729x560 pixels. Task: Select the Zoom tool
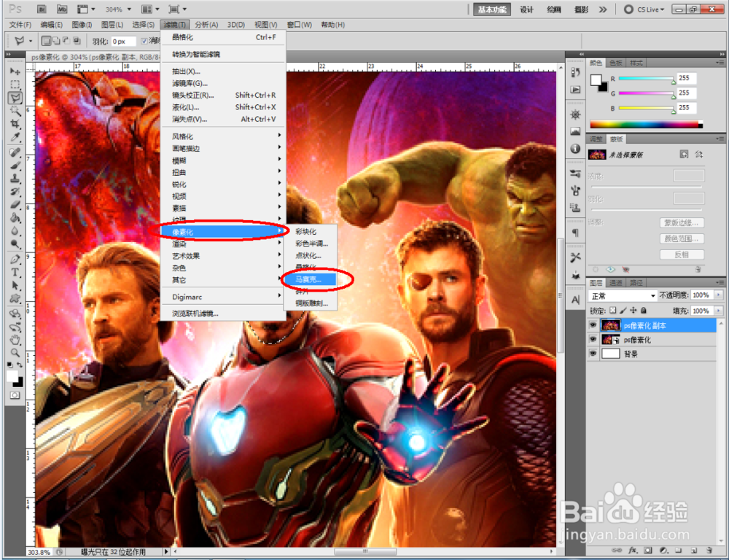tap(15, 353)
